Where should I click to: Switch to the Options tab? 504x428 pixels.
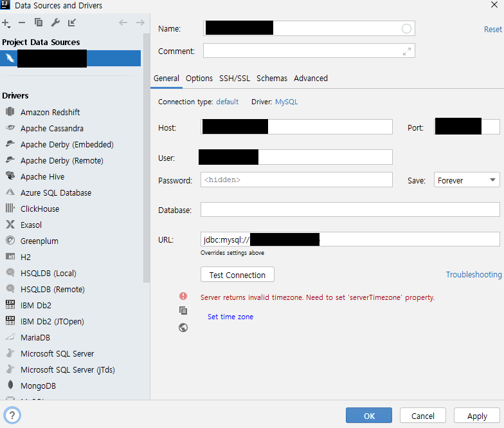tap(199, 79)
